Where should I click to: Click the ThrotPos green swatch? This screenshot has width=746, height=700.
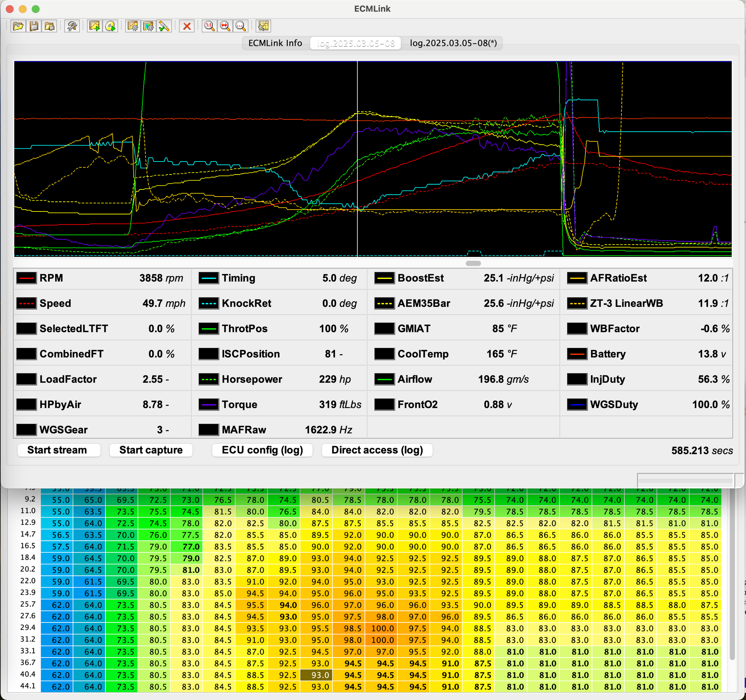tap(209, 329)
